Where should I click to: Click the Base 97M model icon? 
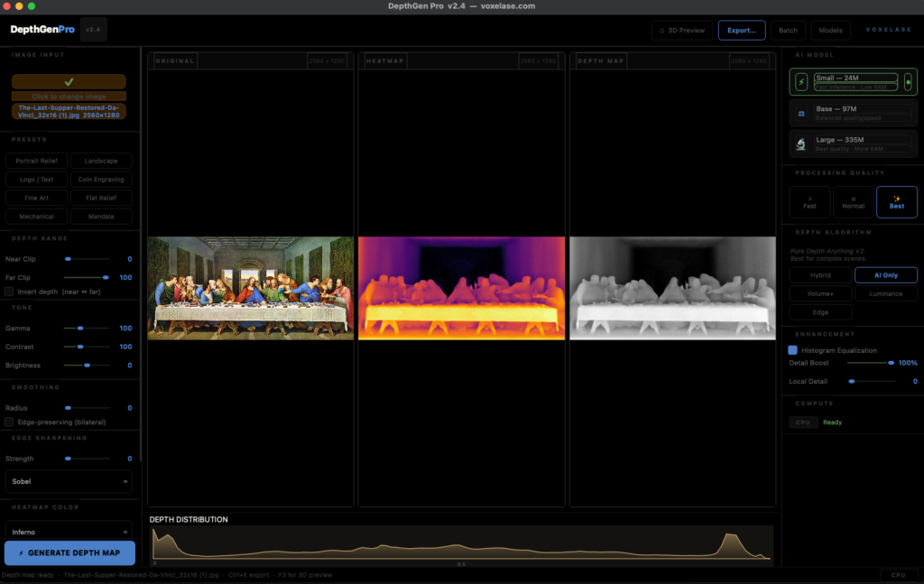tap(801, 114)
